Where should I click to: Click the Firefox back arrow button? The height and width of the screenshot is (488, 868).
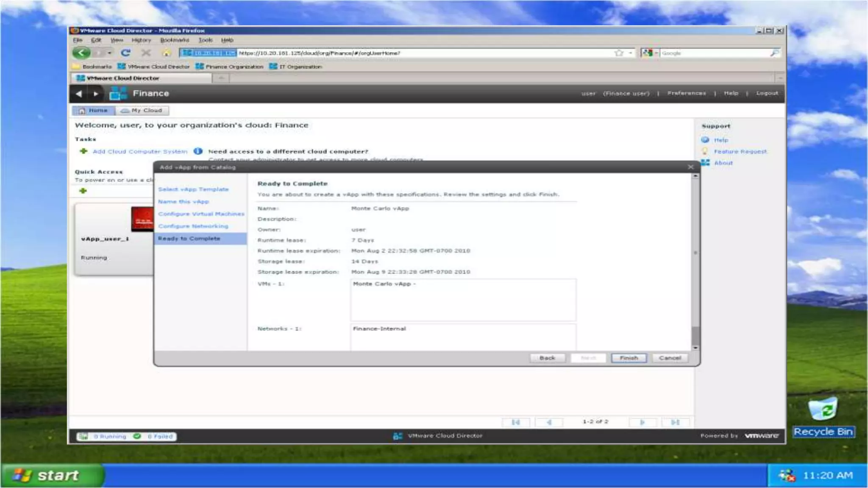coord(81,53)
